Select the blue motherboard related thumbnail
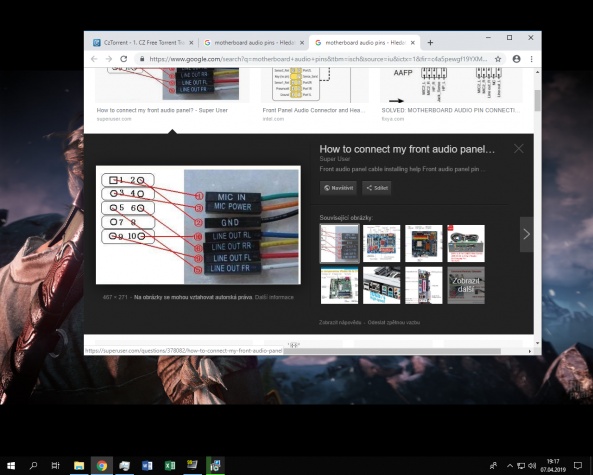593x475 pixels. point(381,244)
